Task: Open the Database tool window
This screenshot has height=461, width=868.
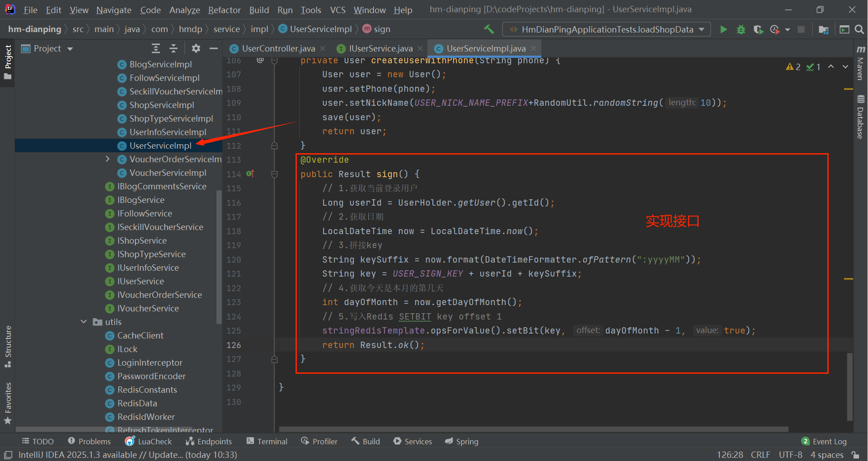Action: [x=860, y=117]
